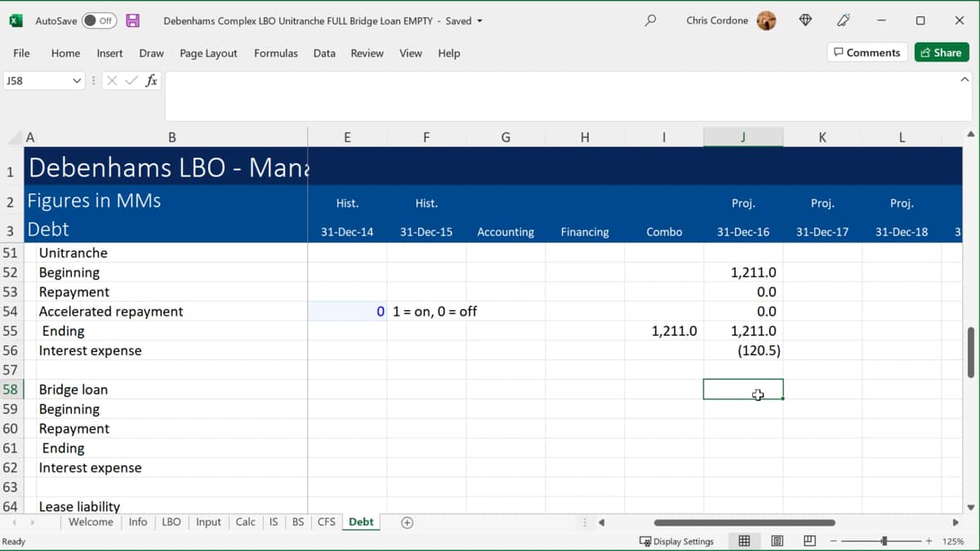Switch to the Insert ribbon tab
Image resolution: width=980 pixels, height=551 pixels.
coord(109,53)
